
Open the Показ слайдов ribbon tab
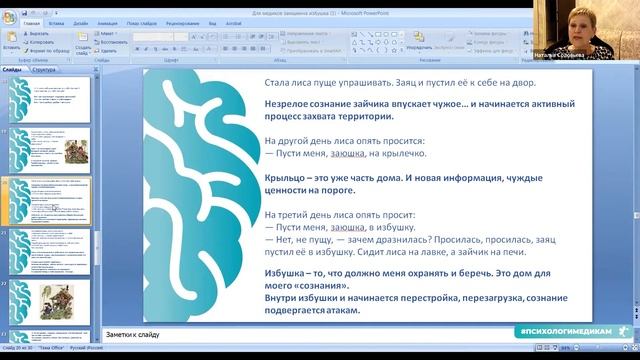(x=142, y=24)
